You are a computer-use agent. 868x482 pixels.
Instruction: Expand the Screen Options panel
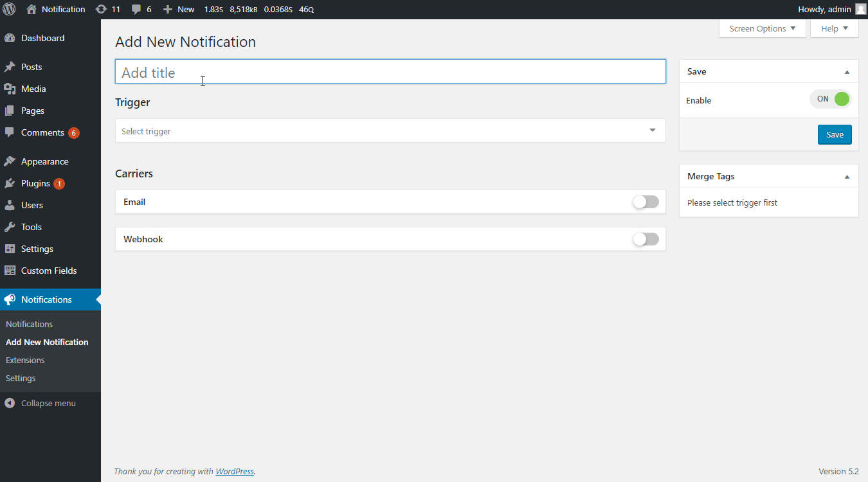coord(762,28)
